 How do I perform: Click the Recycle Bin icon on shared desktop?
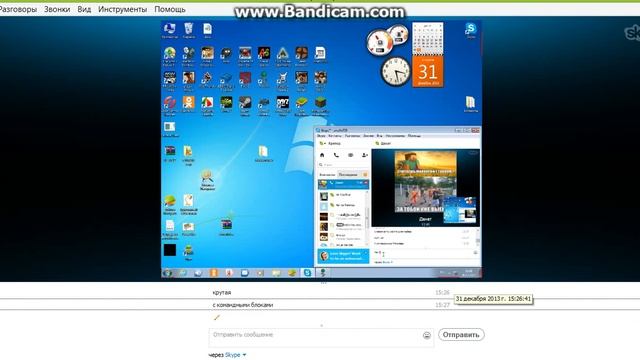click(x=188, y=30)
